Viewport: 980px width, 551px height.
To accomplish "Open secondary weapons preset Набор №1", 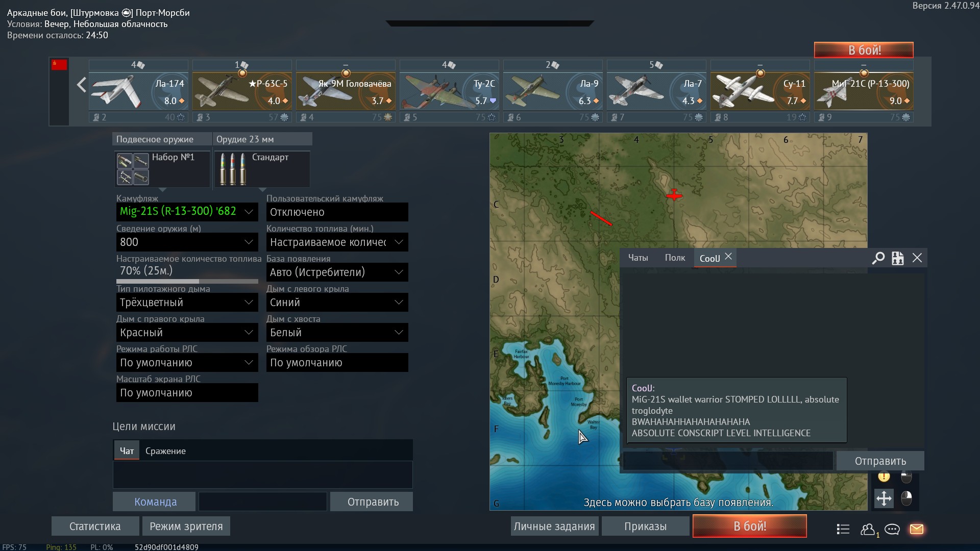I will coord(162,169).
